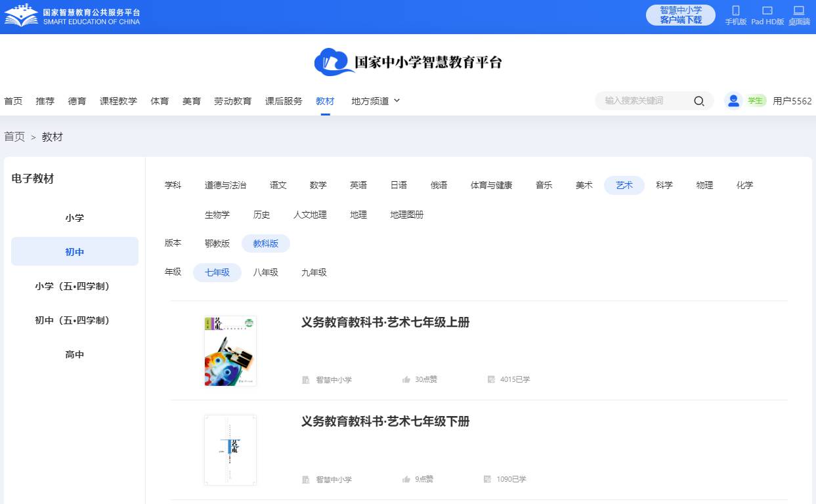Open the 艺术七年级下册 cover thumbnail
Screen dimensions: 816x504
pos(230,450)
